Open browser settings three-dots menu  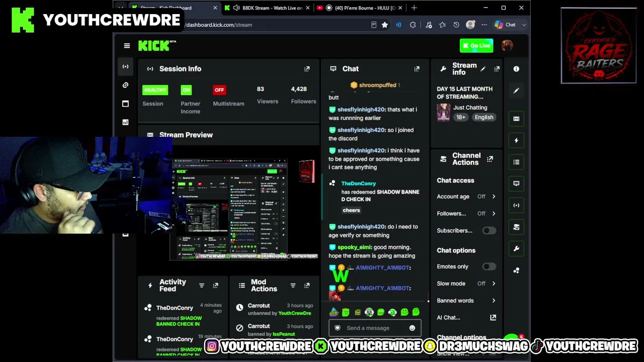[x=484, y=25]
